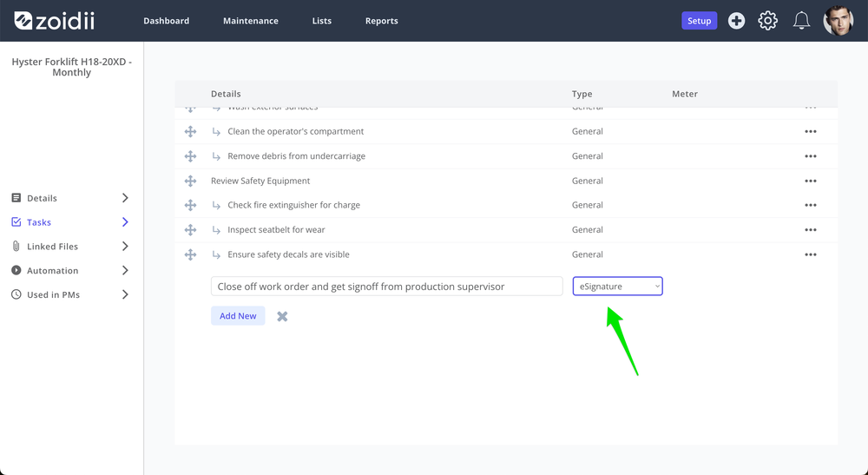Open the quick add plus icon

tap(736, 21)
